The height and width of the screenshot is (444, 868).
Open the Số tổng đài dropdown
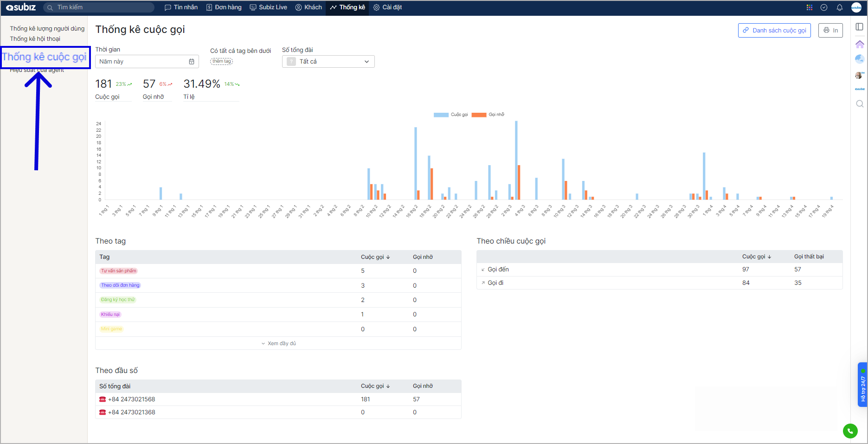click(x=328, y=62)
